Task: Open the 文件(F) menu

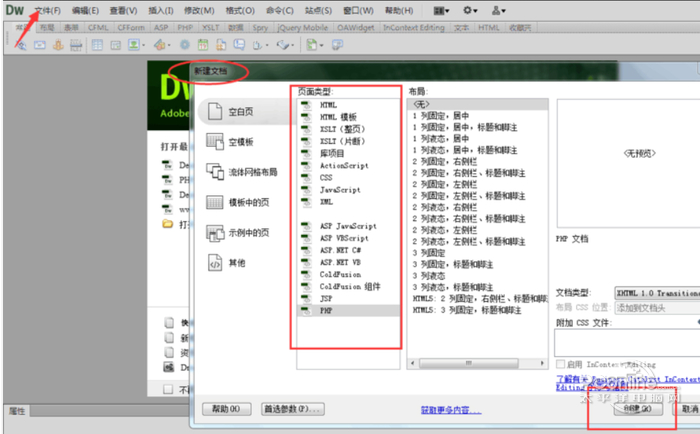Action: tap(48, 11)
